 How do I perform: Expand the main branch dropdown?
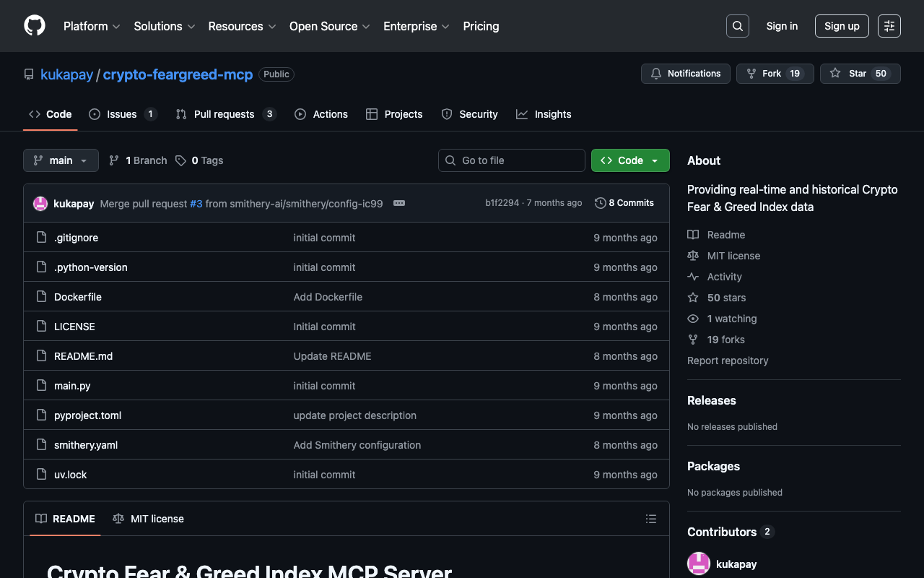pyautogui.click(x=61, y=160)
